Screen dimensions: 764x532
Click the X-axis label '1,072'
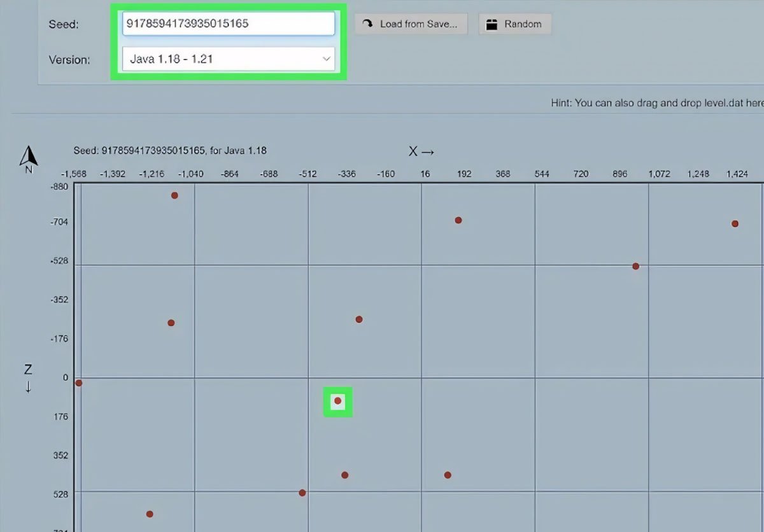point(660,174)
